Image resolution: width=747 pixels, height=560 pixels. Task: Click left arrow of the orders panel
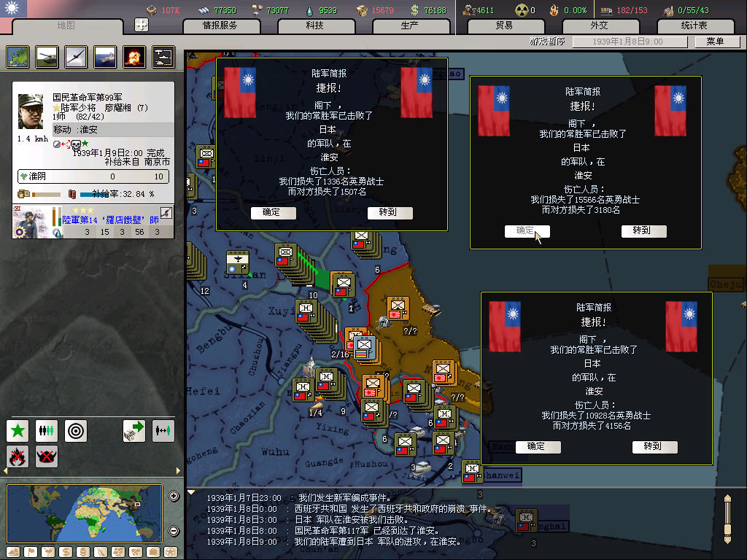click(5, 470)
